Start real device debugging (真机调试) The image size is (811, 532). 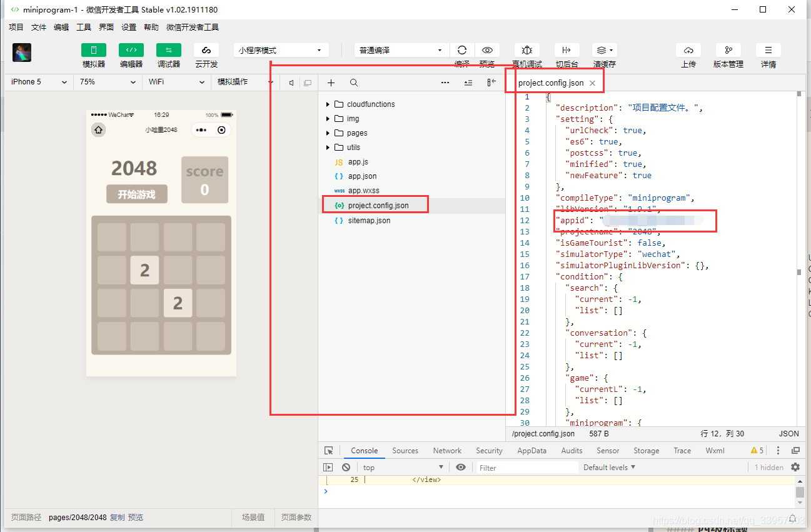(527, 50)
